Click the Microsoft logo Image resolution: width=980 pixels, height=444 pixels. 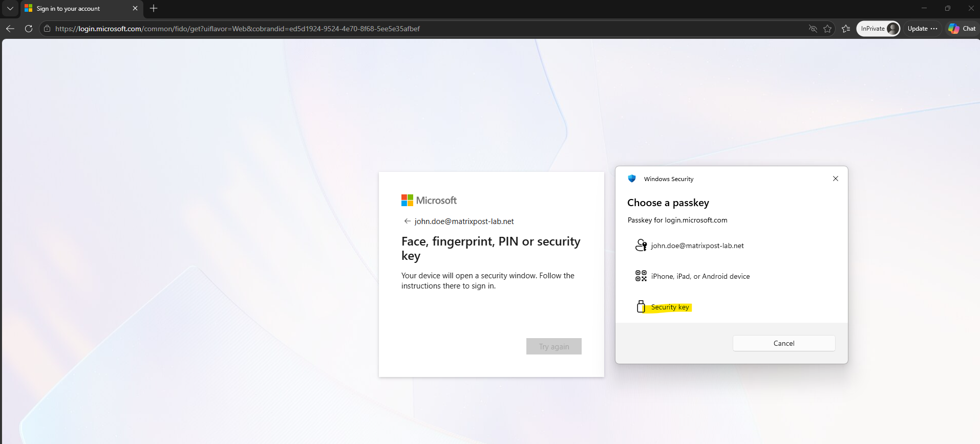[429, 201]
